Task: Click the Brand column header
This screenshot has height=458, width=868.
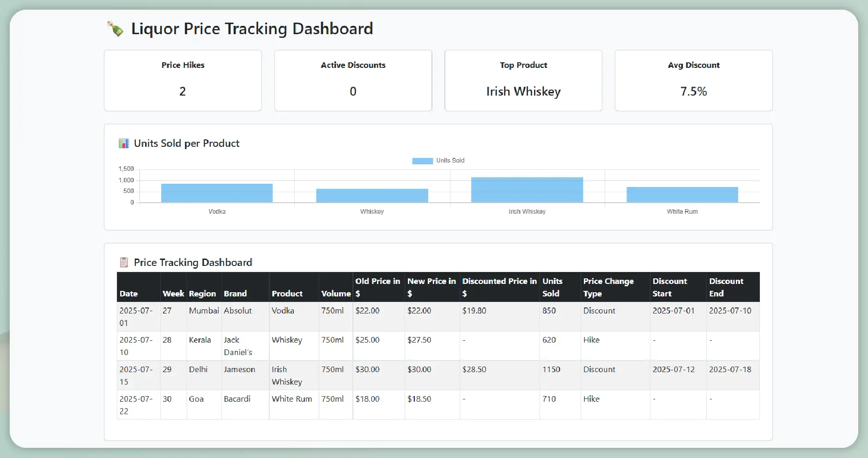Action: pyautogui.click(x=235, y=294)
